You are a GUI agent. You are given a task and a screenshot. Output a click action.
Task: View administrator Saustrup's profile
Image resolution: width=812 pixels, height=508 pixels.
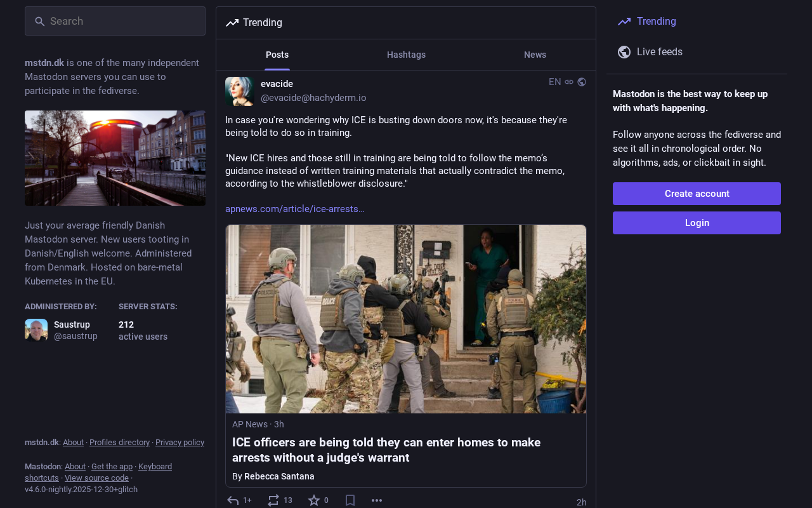72,330
